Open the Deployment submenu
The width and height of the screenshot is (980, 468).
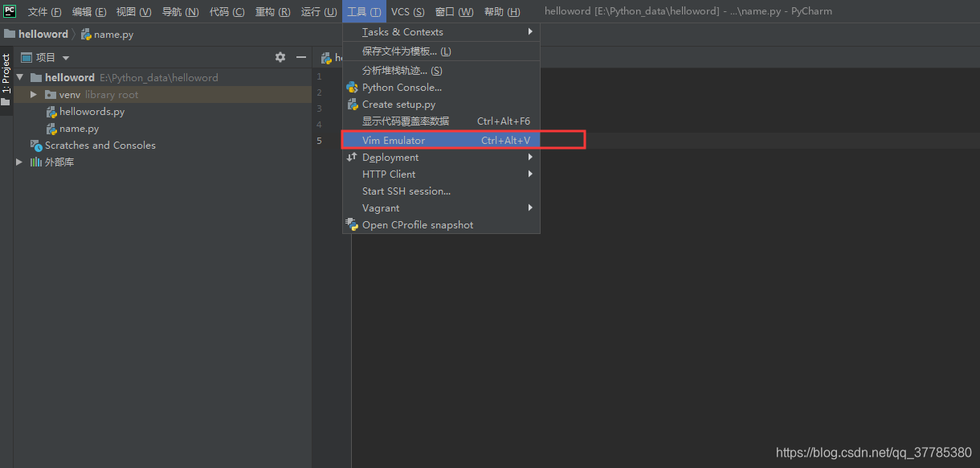(441, 158)
